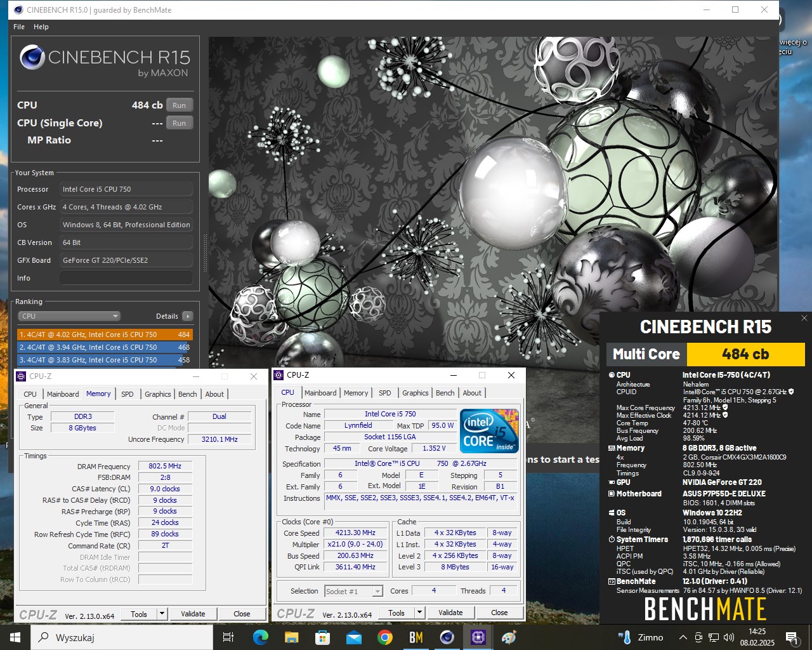
Task: Open Google Chrome from the taskbar
Action: 384,637
